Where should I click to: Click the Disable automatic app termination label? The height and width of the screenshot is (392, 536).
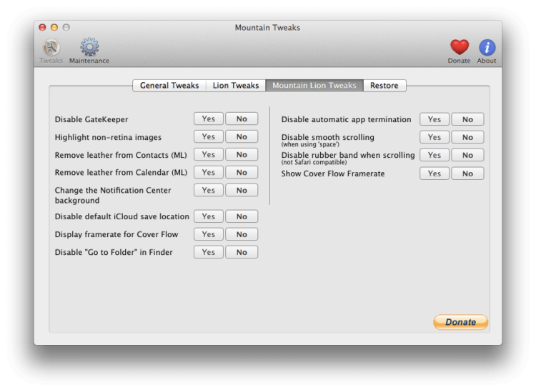click(x=347, y=119)
